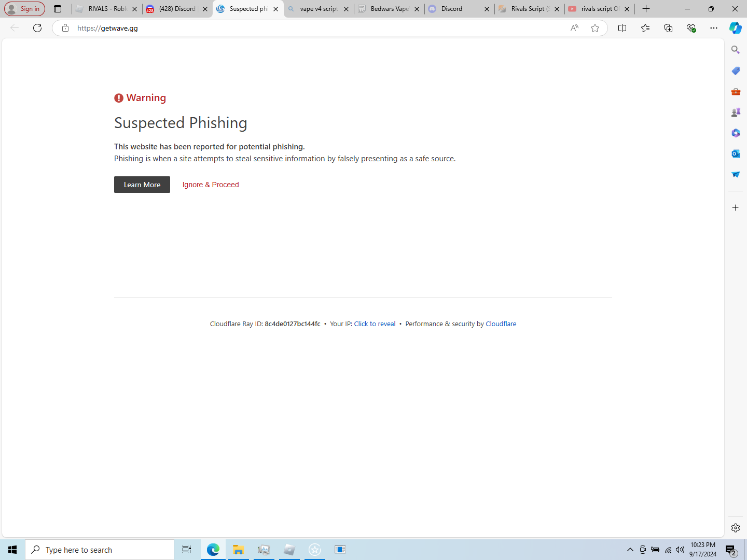Open Collections panel
This screenshot has height=560, width=747.
(x=668, y=28)
